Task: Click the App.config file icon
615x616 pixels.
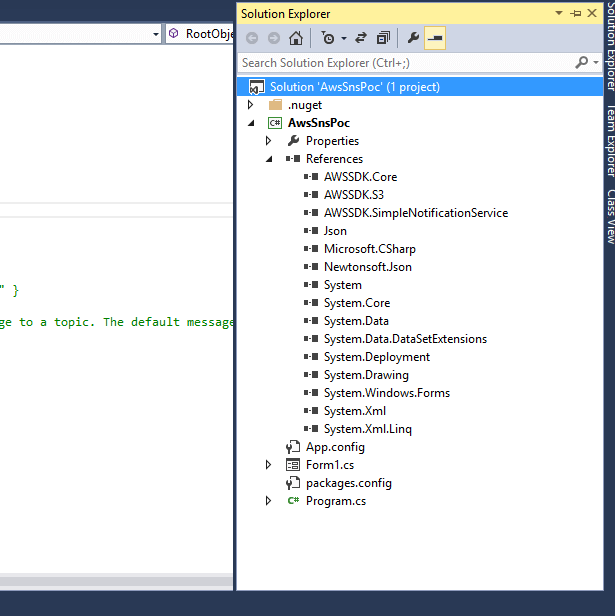Action: pyautogui.click(x=293, y=447)
